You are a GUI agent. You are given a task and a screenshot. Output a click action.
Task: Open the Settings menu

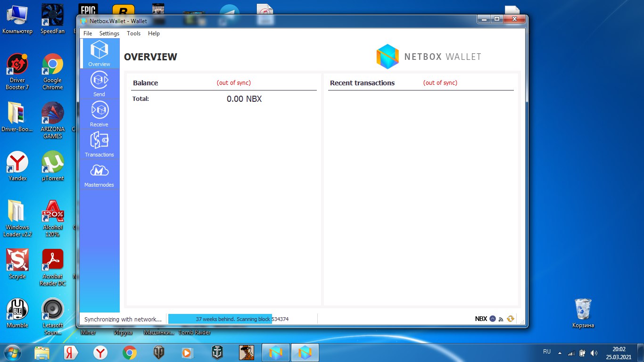point(109,33)
